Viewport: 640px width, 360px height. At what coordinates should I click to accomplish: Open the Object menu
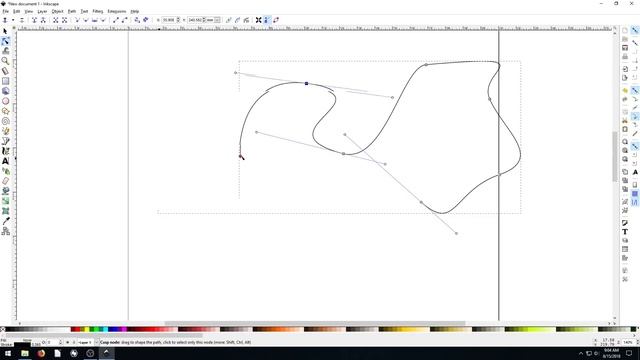click(x=57, y=11)
